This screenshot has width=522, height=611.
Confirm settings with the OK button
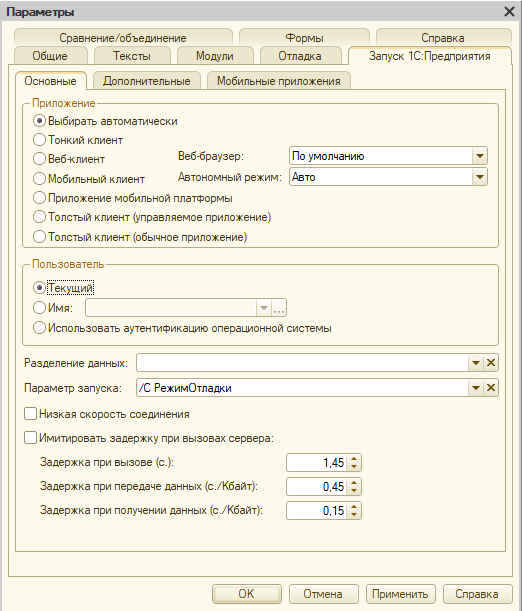247,594
